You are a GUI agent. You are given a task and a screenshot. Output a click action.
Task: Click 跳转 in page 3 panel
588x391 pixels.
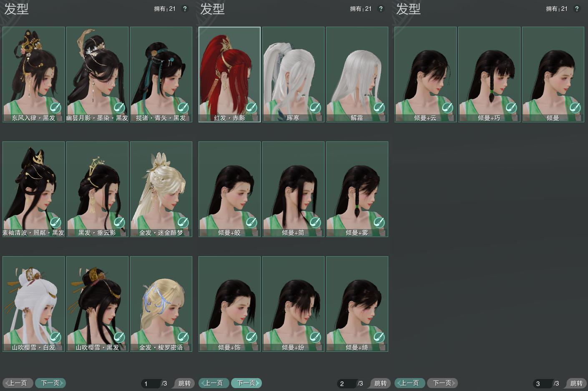[576, 383]
